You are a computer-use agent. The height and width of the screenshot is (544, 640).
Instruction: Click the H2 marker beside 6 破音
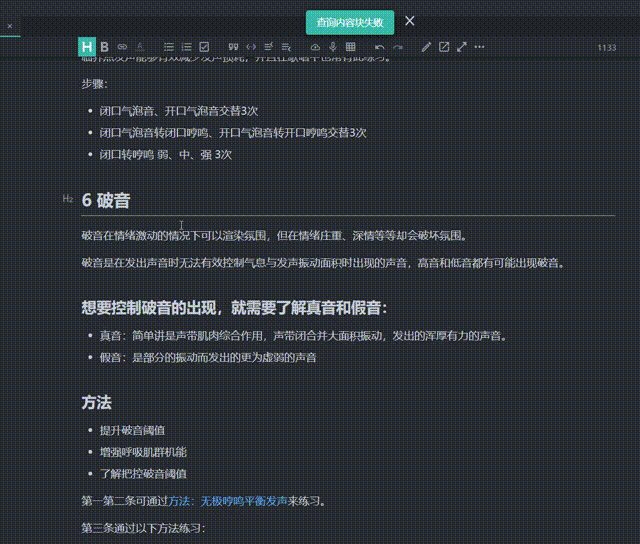click(68, 199)
